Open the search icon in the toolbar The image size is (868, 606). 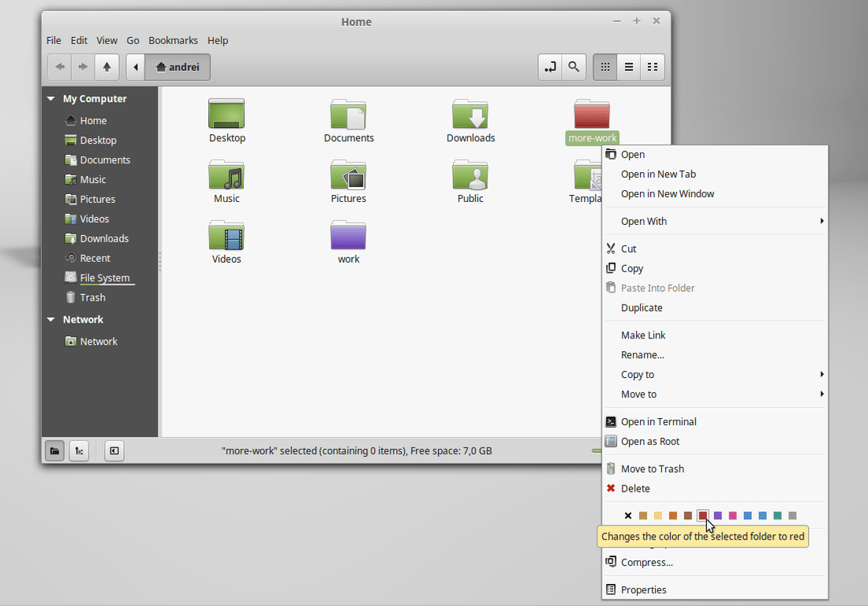click(574, 67)
